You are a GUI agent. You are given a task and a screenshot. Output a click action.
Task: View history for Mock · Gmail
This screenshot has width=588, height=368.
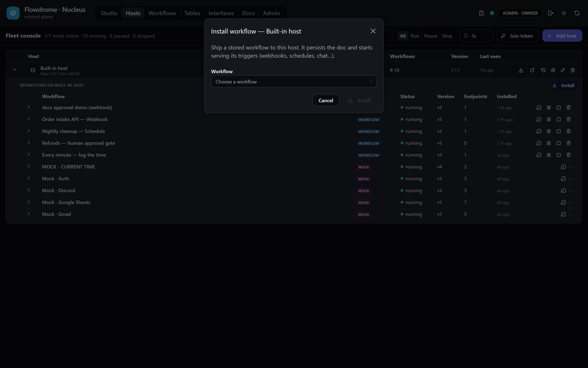[563, 214]
